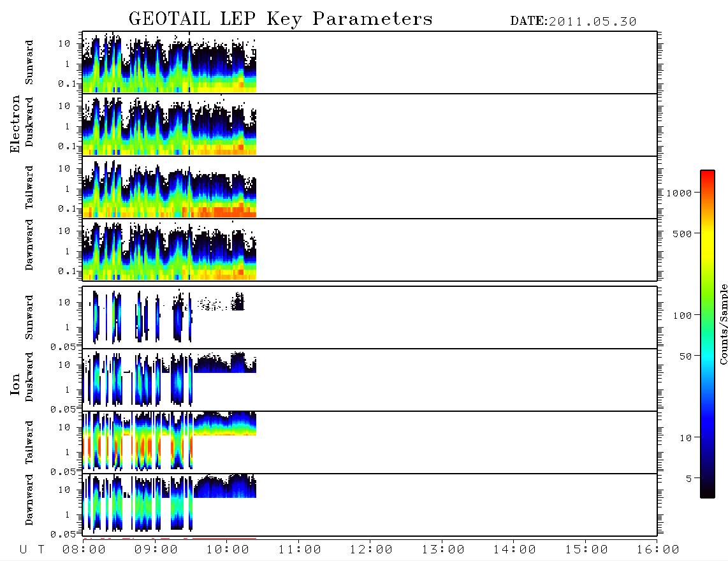Click the 10 tick of Ion Sunward panel
Viewport: 728px width, 561px height.
(x=64, y=302)
